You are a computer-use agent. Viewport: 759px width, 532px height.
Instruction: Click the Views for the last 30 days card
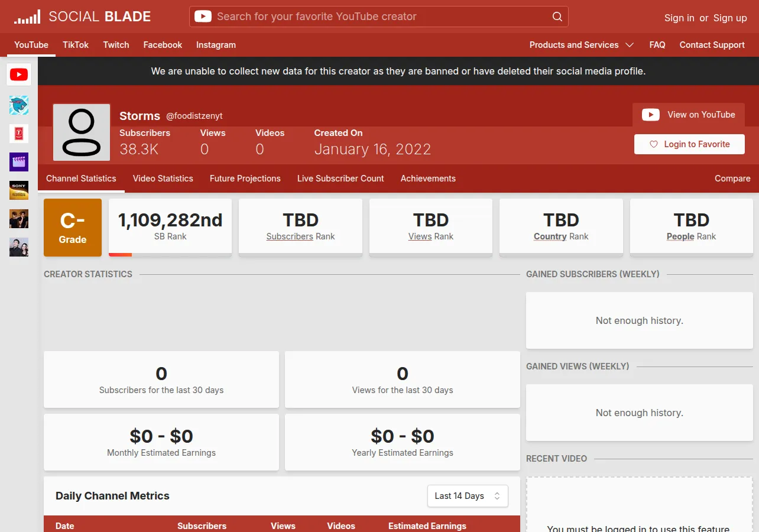click(403, 379)
